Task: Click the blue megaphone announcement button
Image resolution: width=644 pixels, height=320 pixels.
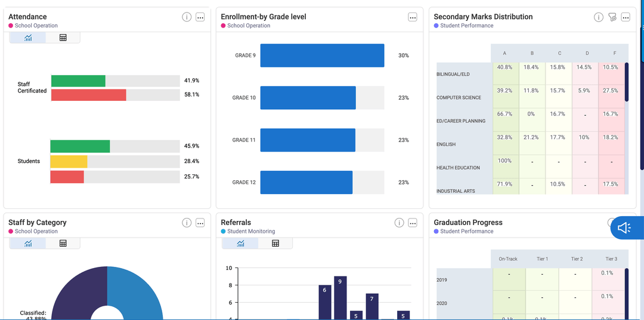Action: pos(624,227)
